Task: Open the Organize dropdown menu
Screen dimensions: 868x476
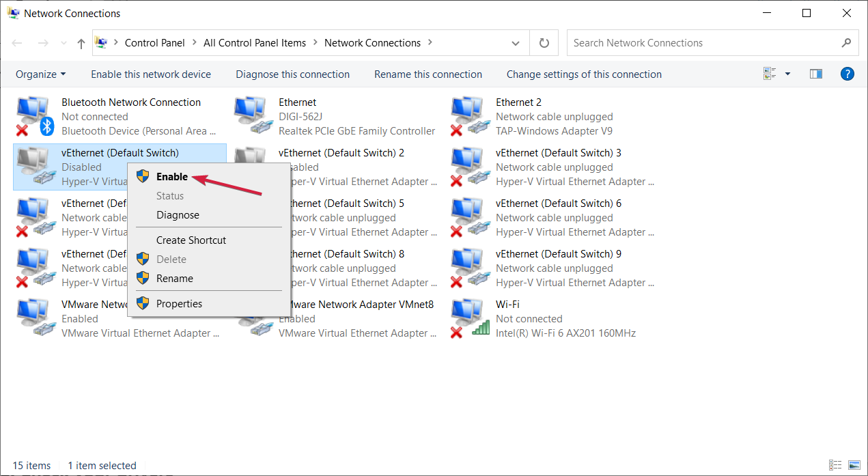Action: click(41, 74)
